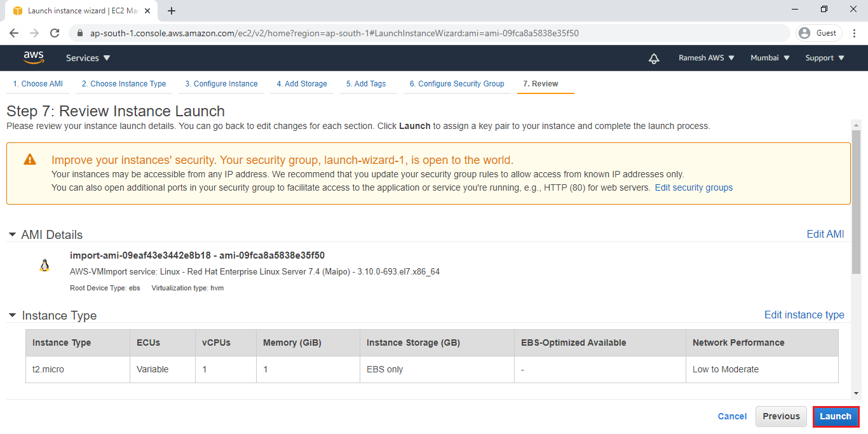Click the lock icon in address bar
868x434 pixels.
pos(80,33)
